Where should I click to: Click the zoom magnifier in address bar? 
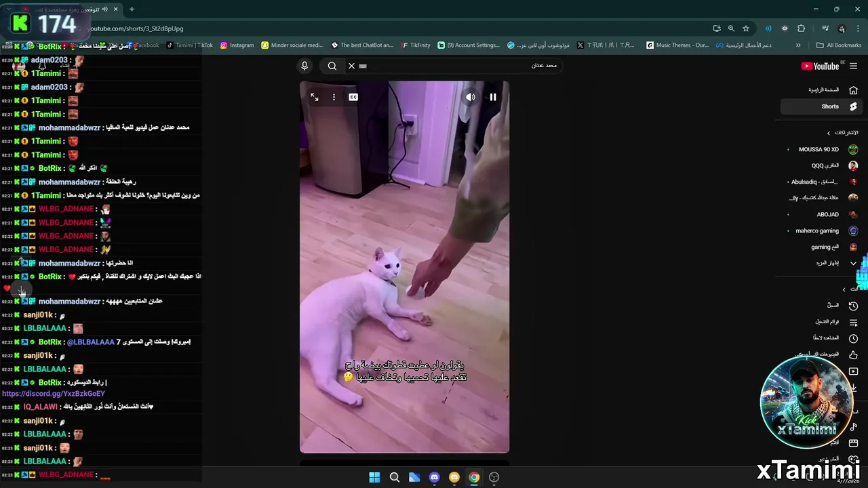731,28
